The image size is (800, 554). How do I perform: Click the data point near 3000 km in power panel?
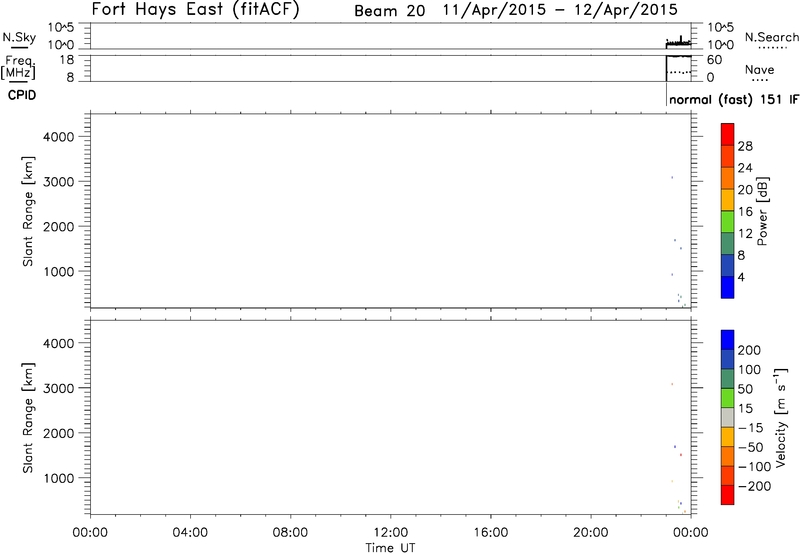click(x=672, y=178)
